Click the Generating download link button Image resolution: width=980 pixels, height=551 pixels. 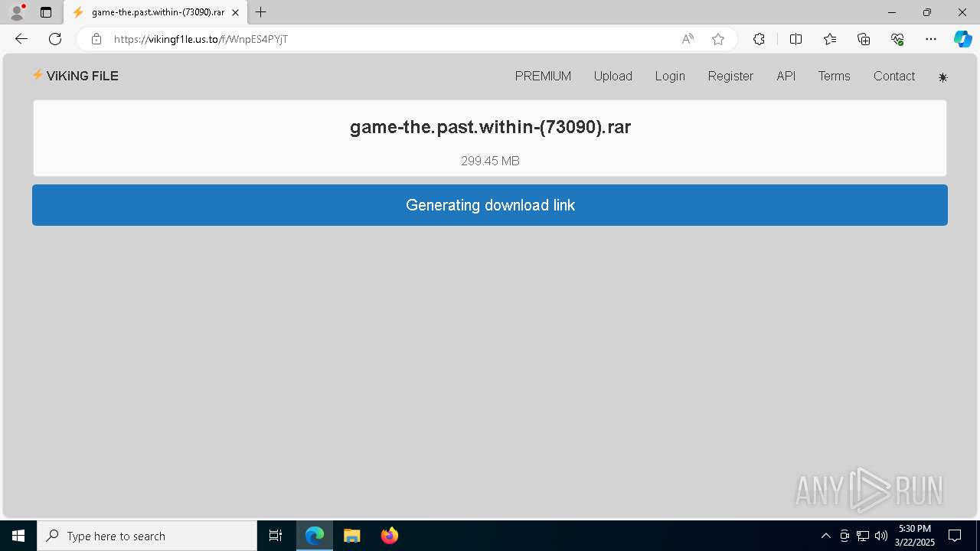click(490, 205)
